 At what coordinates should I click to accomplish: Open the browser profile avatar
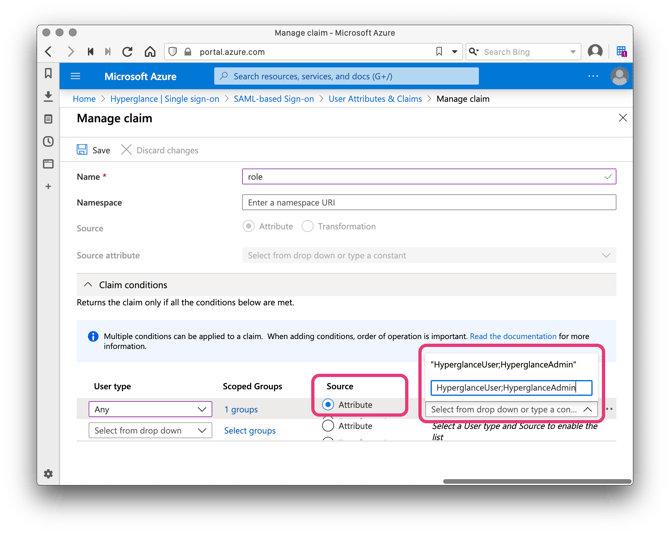point(595,51)
